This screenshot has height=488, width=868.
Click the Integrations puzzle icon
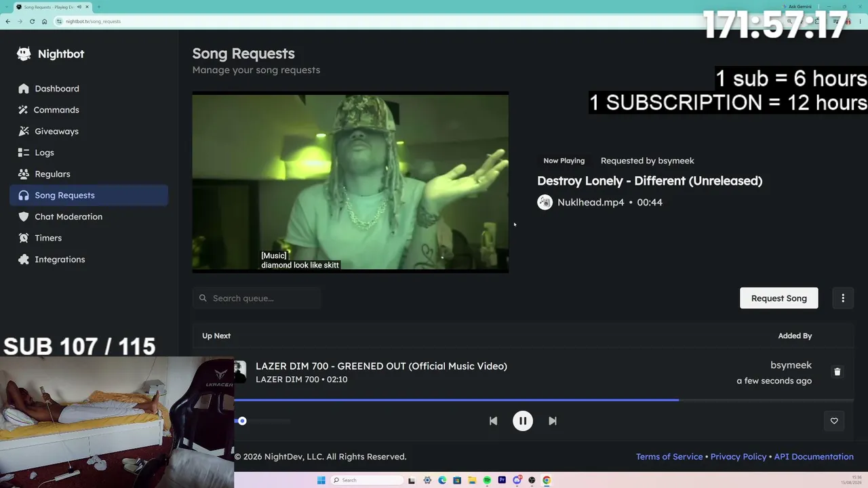click(x=24, y=260)
